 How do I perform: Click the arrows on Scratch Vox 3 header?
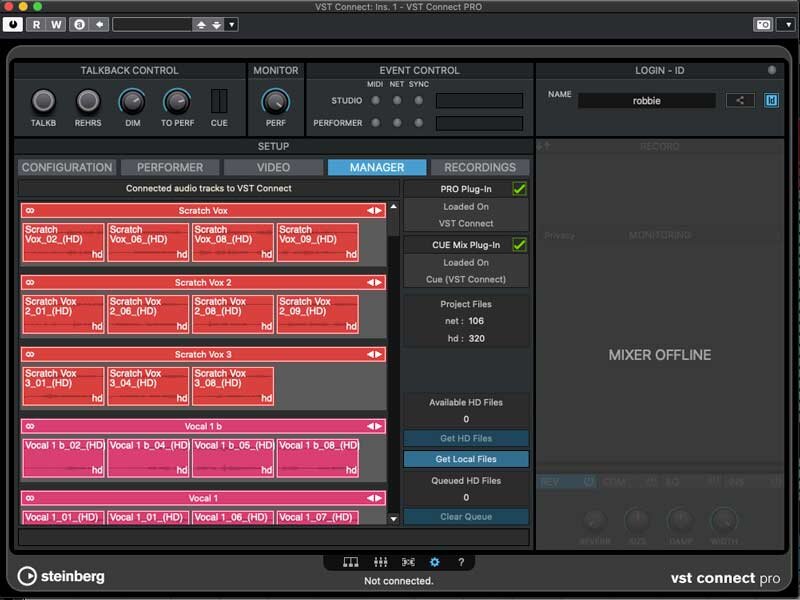[374, 355]
